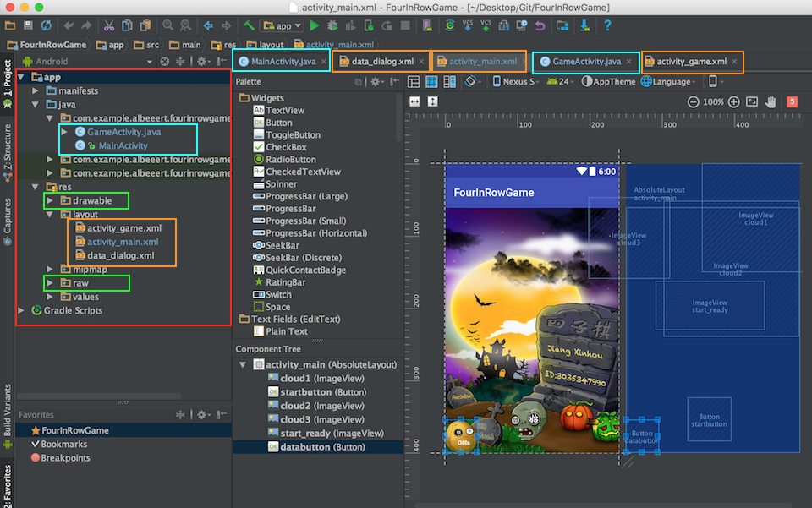Open the API 24 version dropdown
Image resolution: width=812 pixels, height=508 pixels.
coord(560,82)
